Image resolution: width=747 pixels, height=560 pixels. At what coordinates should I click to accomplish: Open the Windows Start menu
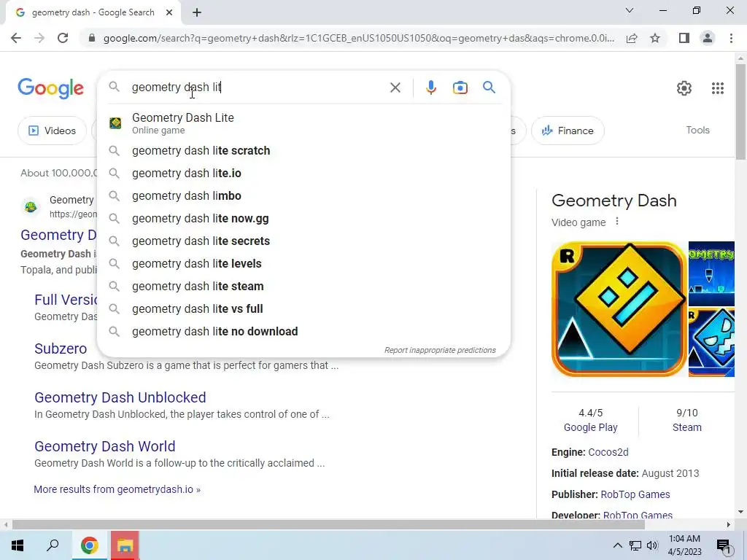pyautogui.click(x=18, y=545)
